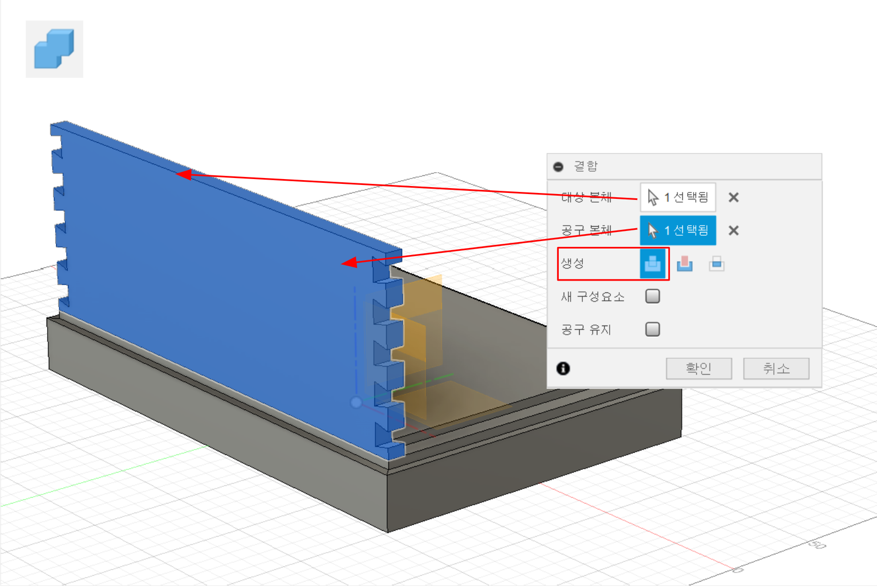Select the 공구 본체 selection field
The width and height of the screenshot is (877, 588).
pyautogui.click(x=678, y=230)
